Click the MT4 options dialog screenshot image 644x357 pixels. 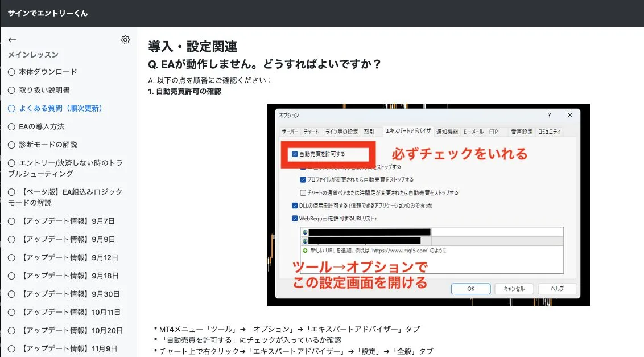(428, 204)
